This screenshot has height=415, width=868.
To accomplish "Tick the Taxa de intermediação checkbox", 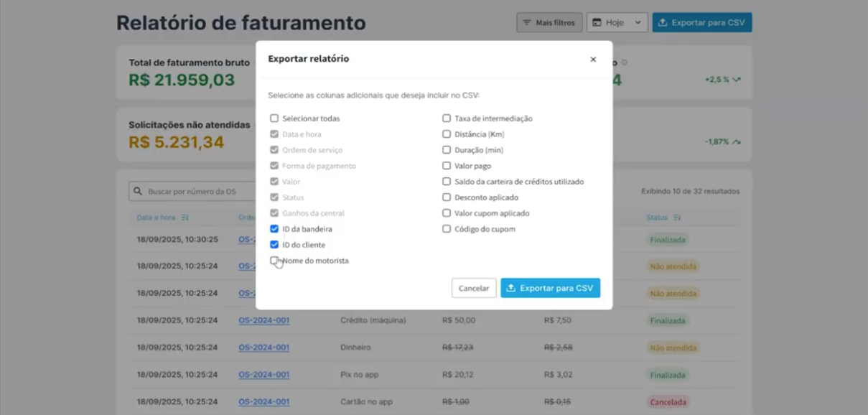I will 447,118.
